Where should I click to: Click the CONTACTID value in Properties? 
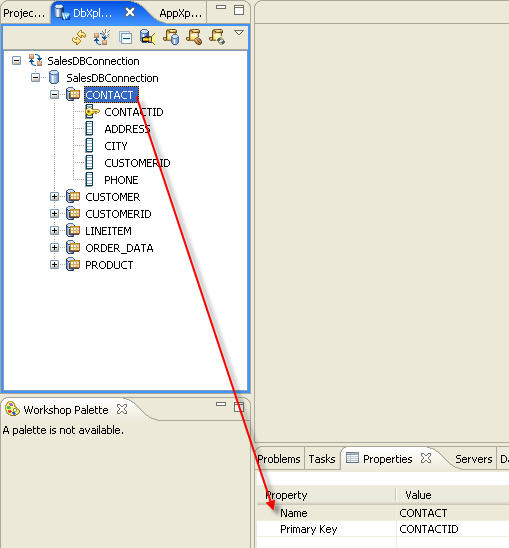[x=429, y=529]
